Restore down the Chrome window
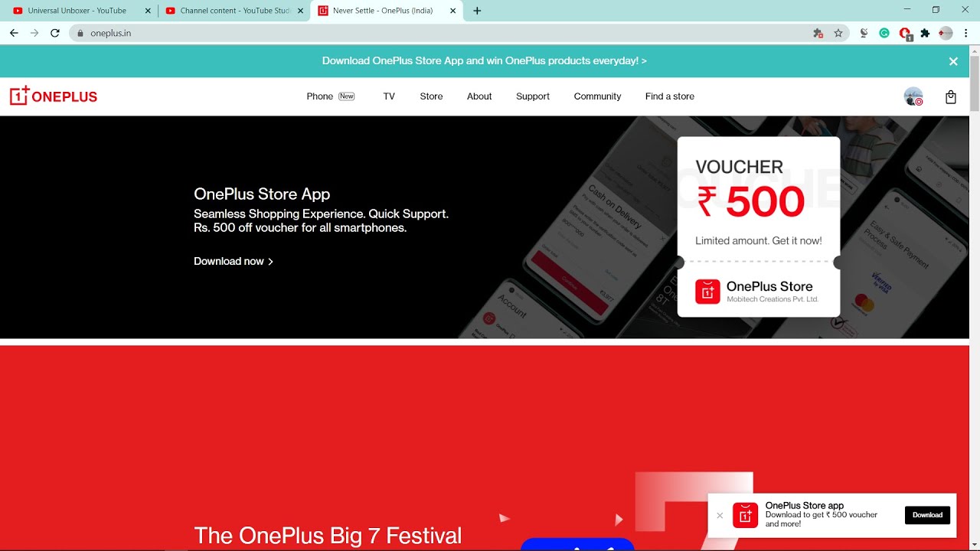Screen dimensions: 980x551 (936, 10)
